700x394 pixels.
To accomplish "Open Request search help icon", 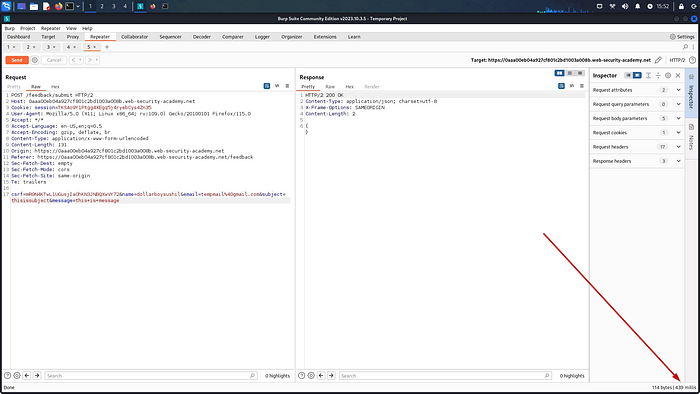I will pyautogui.click(x=8, y=376).
